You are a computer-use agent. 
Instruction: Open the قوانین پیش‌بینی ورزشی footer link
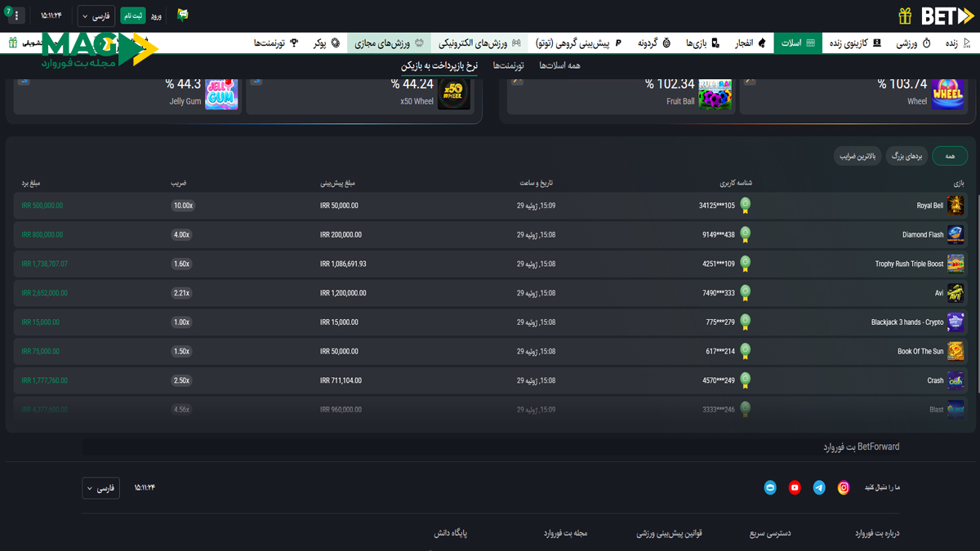click(x=670, y=533)
